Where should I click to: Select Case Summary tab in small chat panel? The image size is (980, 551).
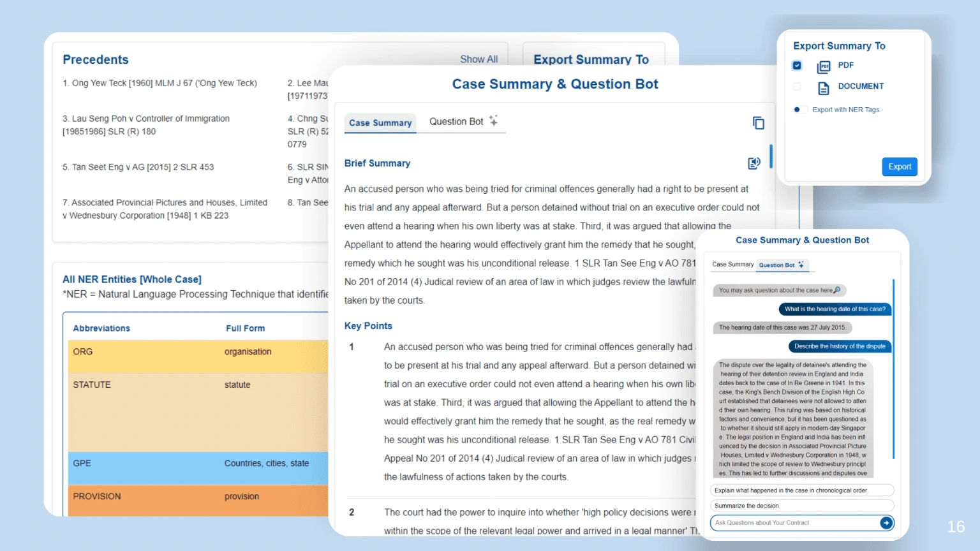point(732,264)
